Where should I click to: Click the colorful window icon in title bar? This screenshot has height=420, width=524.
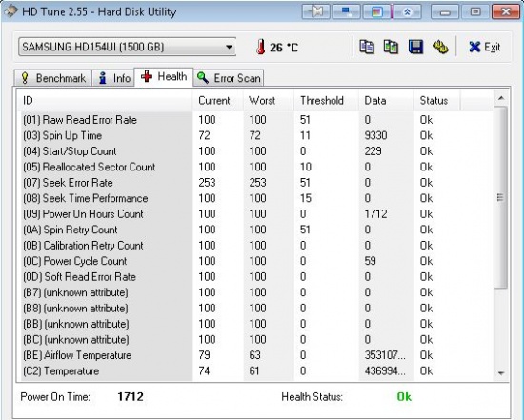point(376,12)
